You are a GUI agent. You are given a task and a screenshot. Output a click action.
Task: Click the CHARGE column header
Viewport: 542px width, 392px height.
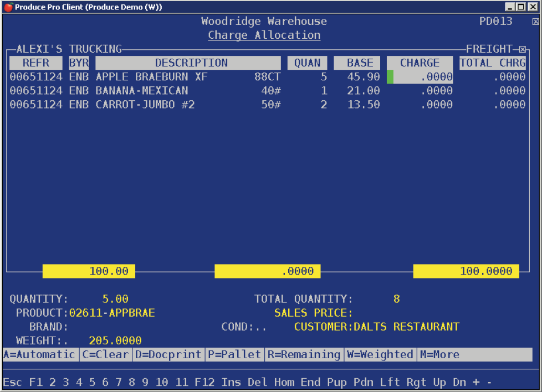420,63
